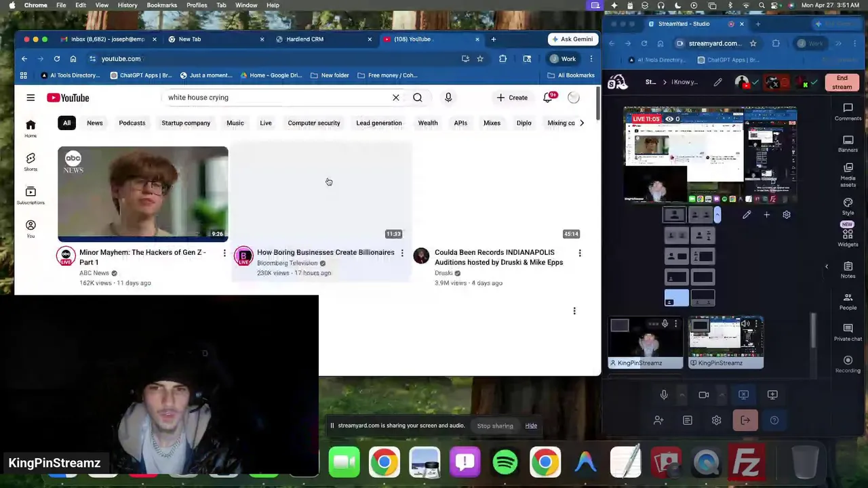Click Stop sharing in share banner
This screenshot has width=868, height=488.
495,426
